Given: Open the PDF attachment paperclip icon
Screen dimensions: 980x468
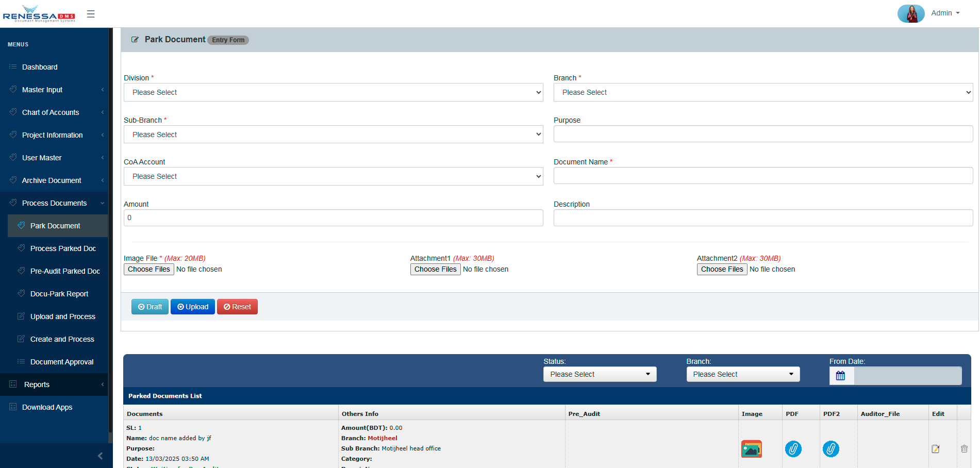Looking at the screenshot, I should point(793,449).
